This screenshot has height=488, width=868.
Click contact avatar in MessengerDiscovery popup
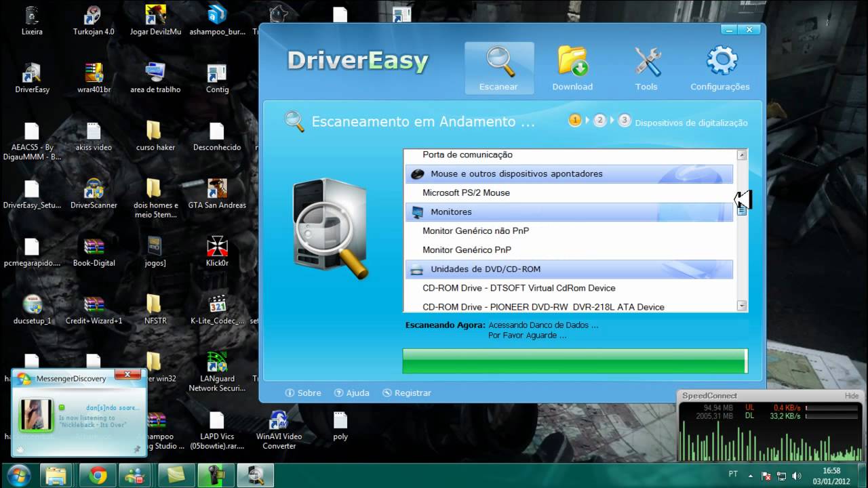[36, 415]
